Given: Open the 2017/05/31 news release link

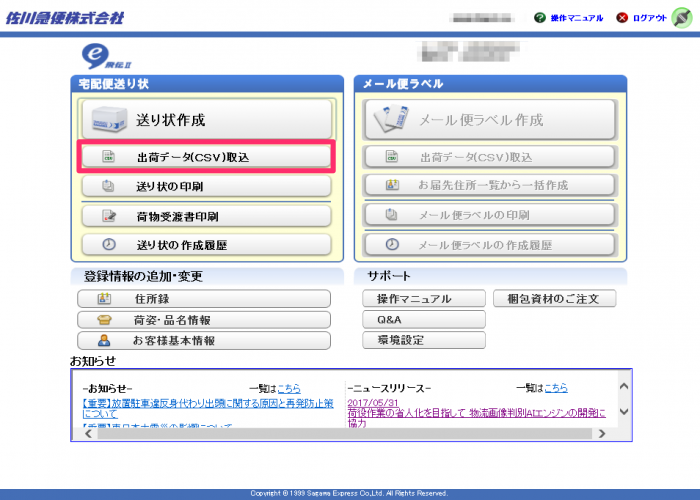Looking at the screenshot, I should (373, 403).
